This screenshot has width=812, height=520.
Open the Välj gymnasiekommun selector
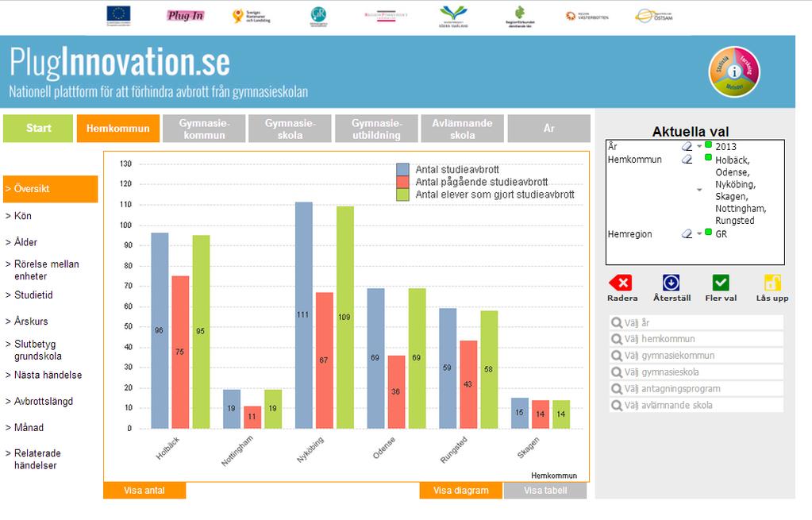pos(697,356)
